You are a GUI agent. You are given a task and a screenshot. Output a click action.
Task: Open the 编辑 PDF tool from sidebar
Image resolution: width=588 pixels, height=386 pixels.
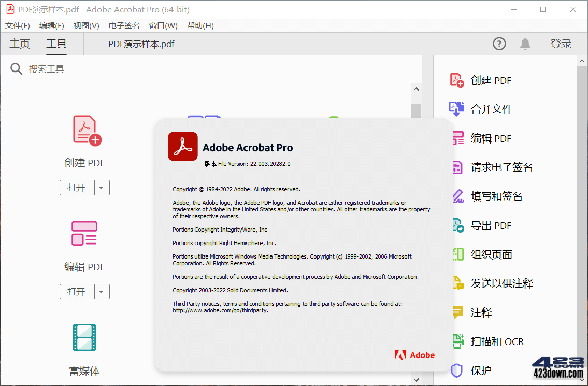coord(456,138)
